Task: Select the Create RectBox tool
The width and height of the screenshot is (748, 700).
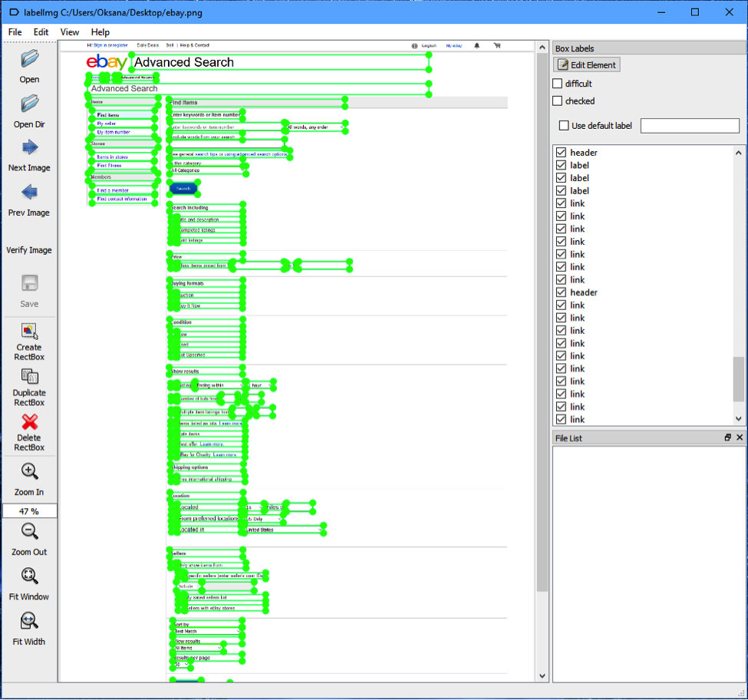Action: coord(29,331)
